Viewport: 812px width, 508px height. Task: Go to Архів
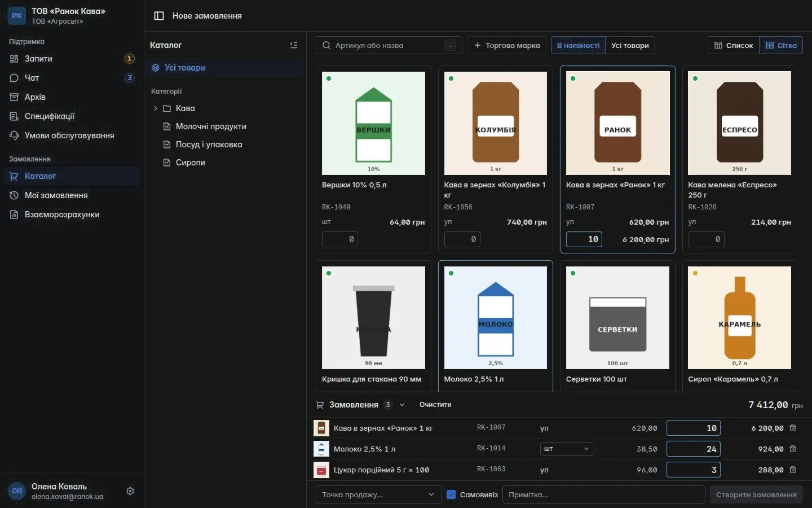[x=72, y=97]
